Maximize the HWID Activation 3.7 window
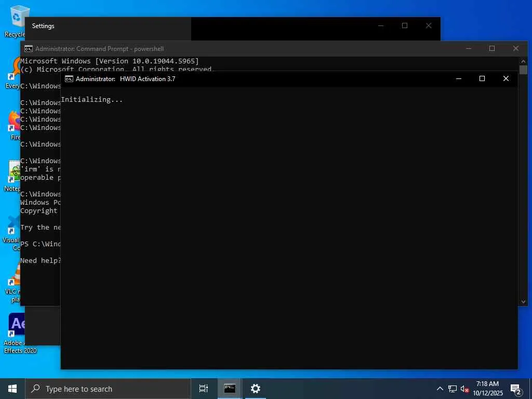532x399 pixels. [x=482, y=79]
